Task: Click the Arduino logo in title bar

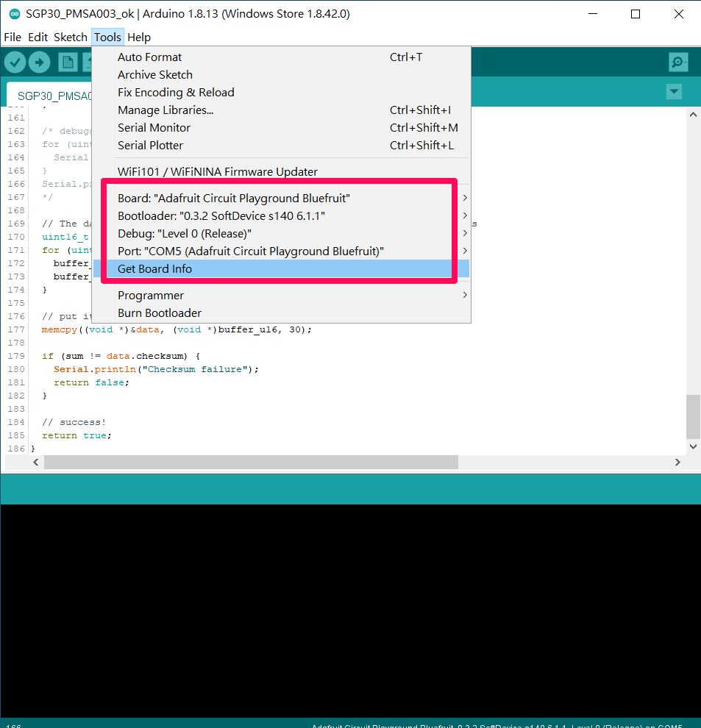Action: [15, 14]
